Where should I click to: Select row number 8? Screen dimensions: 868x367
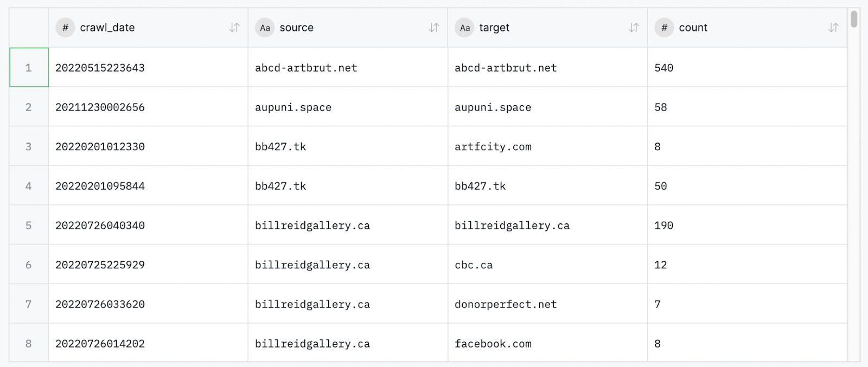tap(29, 343)
